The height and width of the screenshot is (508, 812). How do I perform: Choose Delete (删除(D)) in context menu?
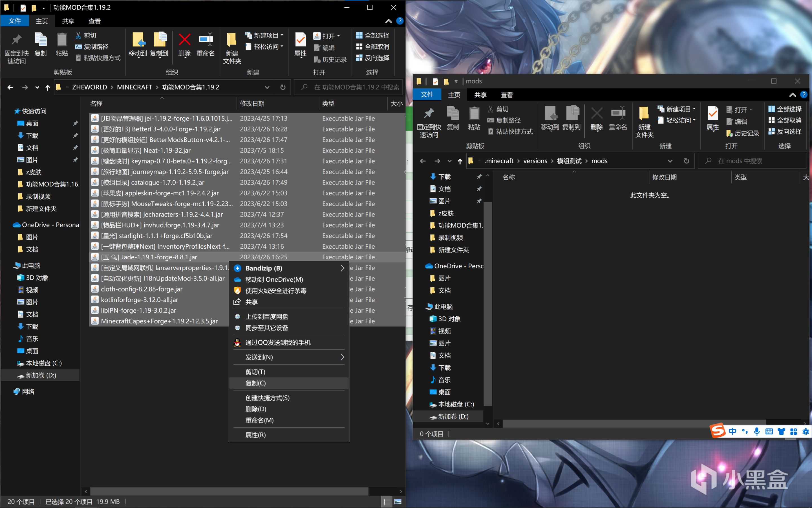pos(289,409)
